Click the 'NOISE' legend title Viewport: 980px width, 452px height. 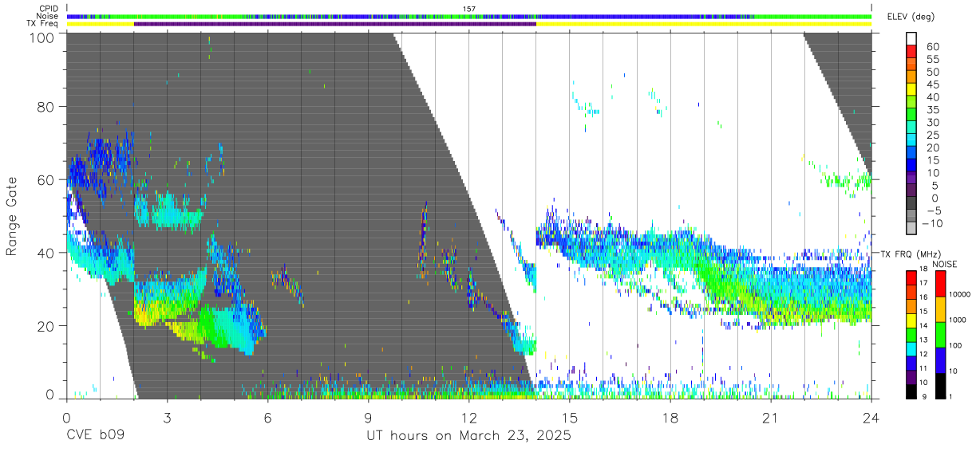point(945,264)
